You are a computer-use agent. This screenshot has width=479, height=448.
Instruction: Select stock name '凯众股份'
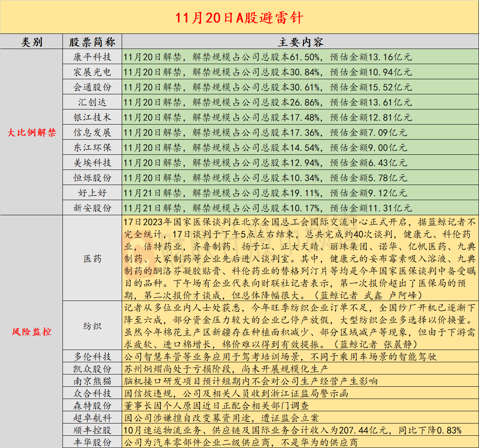point(92,368)
